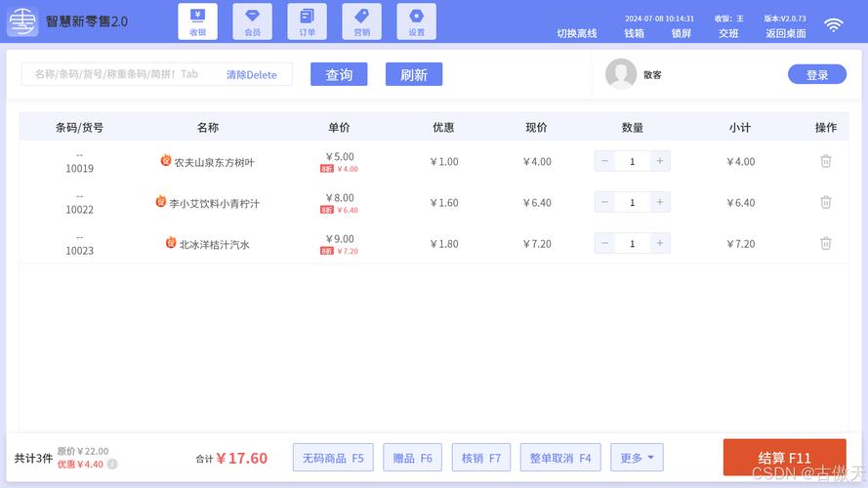Click item code 10023
The height and width of the screenshot is (488, 868).
click(80, 250)
